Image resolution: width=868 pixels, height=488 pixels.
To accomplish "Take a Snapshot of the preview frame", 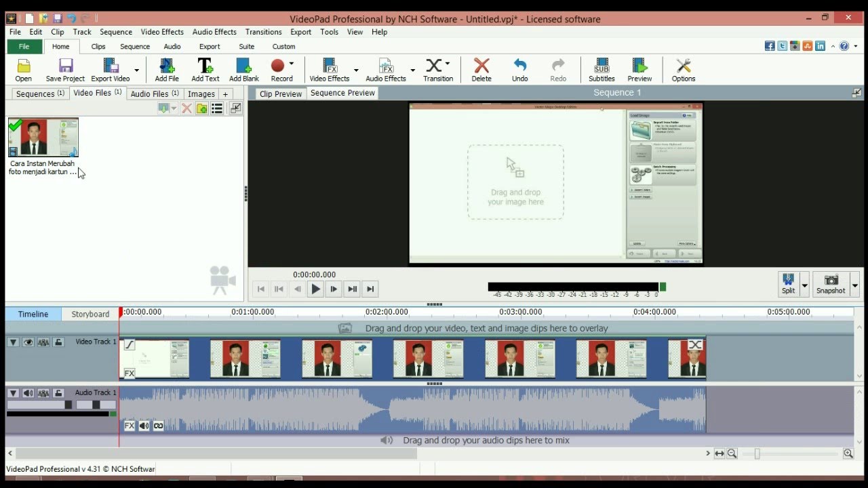I will [x=831, y=283].
